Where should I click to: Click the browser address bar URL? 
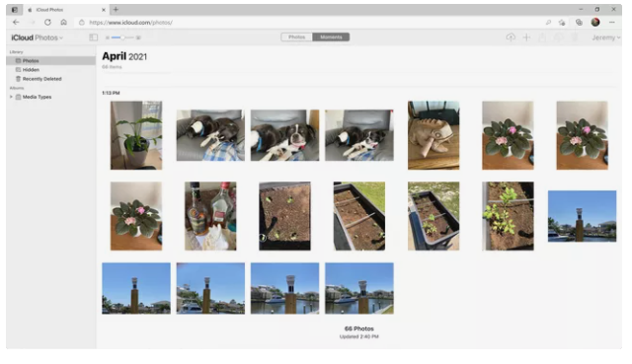click(x=131, y=23)
